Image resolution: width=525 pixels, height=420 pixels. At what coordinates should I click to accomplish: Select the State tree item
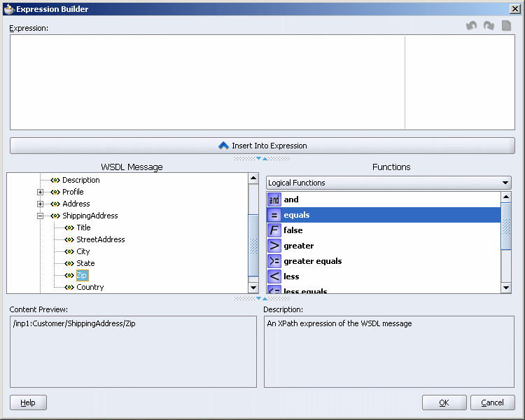(85, 264)
